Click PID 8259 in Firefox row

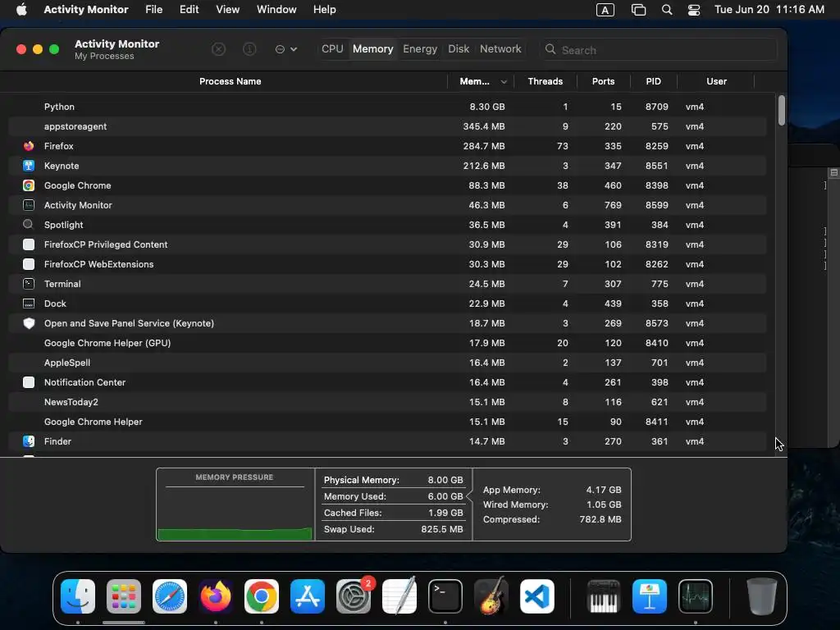(x=656, y=146)
